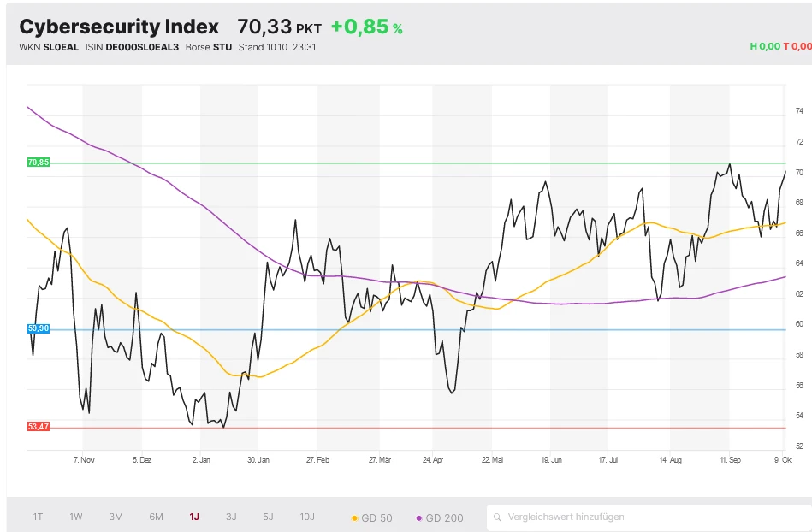Select the 1T time range

pos(38,517)
